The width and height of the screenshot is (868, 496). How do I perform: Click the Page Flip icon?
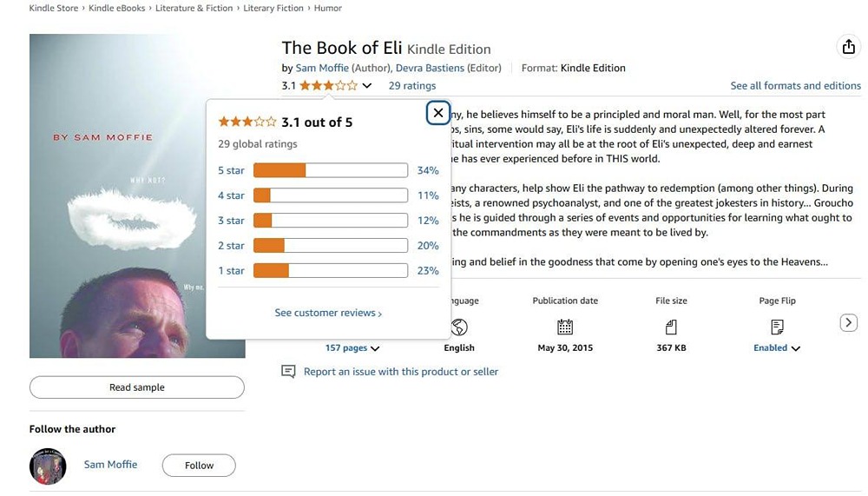pos(777,327)
